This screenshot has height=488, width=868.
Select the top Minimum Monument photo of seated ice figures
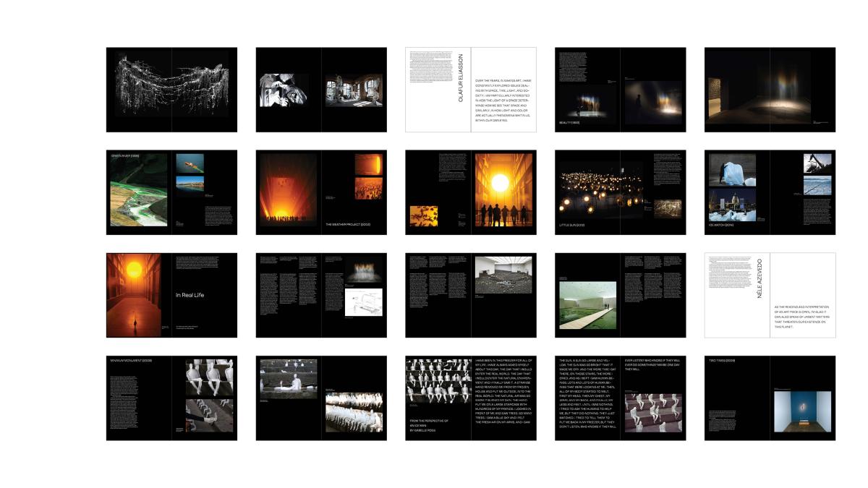(x=209, y=377)
